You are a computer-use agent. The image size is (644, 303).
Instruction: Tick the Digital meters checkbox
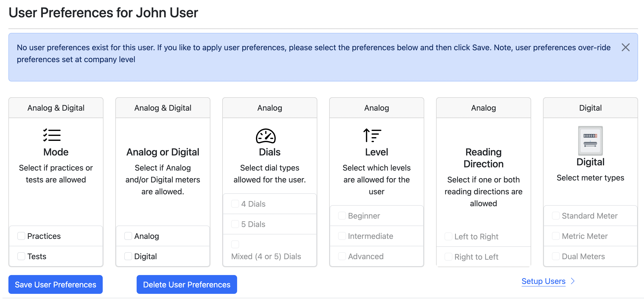128,256
